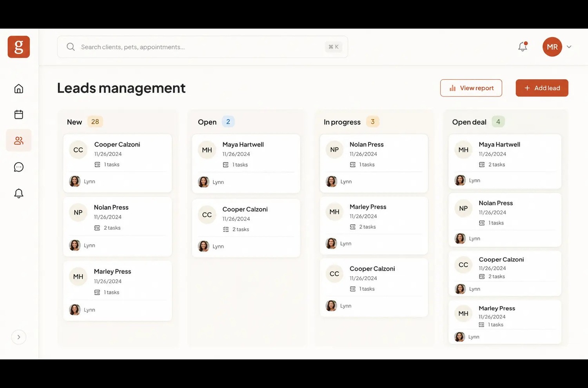Click the Open deal count badge 4
Image resolution: width=588 pixels, height=388 pixels.
click(498, 122)
